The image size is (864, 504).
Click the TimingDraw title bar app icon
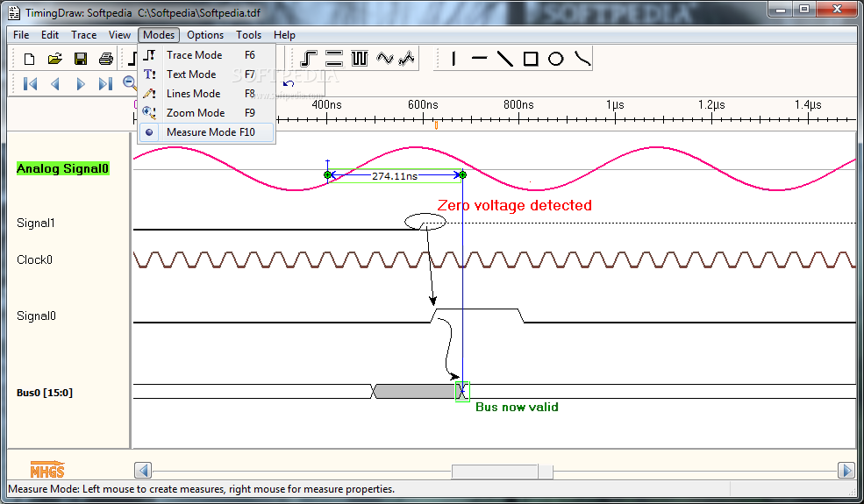tap(15, 12)
